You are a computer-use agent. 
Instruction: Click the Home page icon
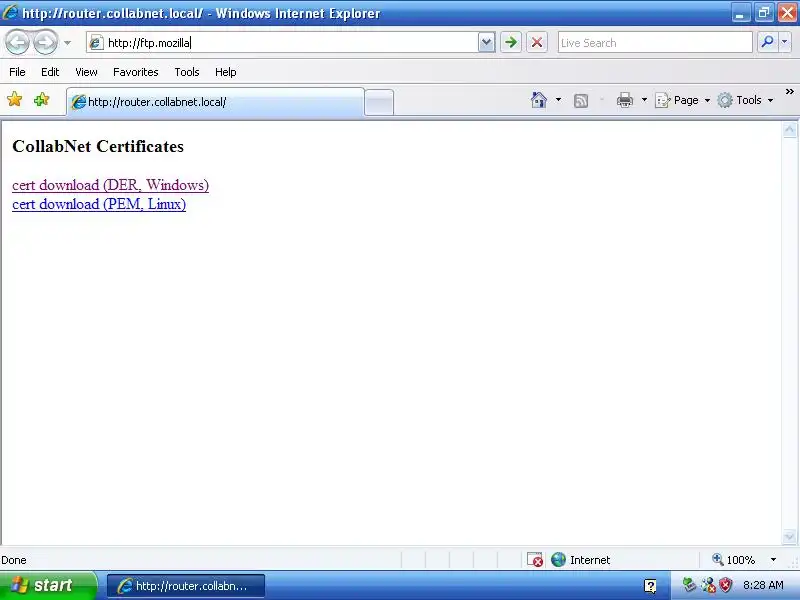(x=539, y=100)
